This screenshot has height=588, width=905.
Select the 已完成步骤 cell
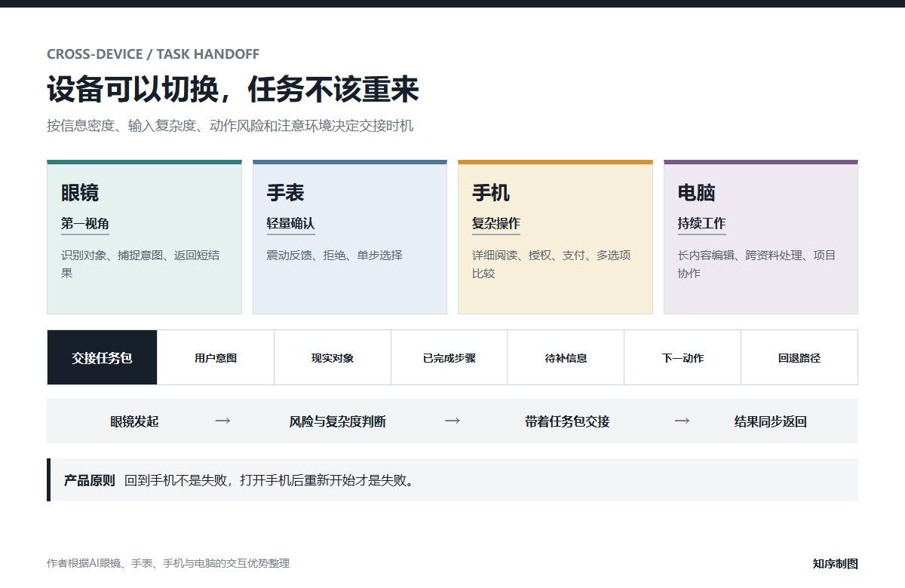(x=449, y=357)
